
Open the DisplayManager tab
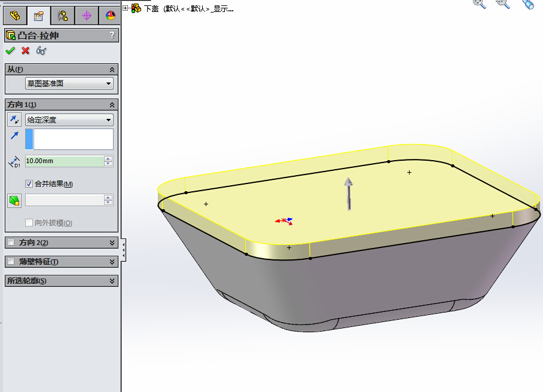pos(110,16)
